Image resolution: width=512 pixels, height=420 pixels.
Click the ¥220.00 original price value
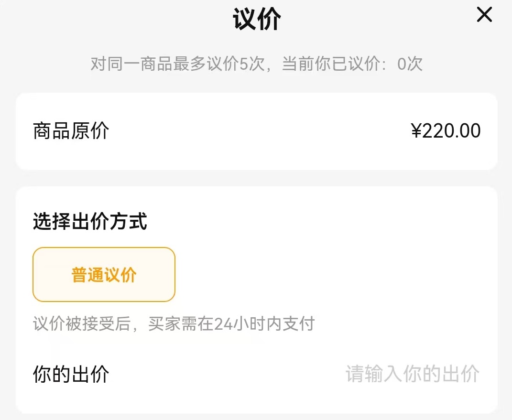(x=446, y=131)
